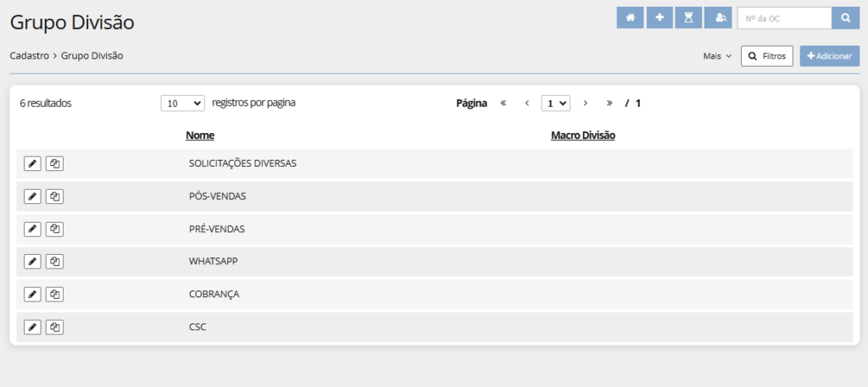Image resolution: width=868 pixels, height=387 pixels.
Task: Click the pencil icon for CSC
Action: [x=32, y=327]
